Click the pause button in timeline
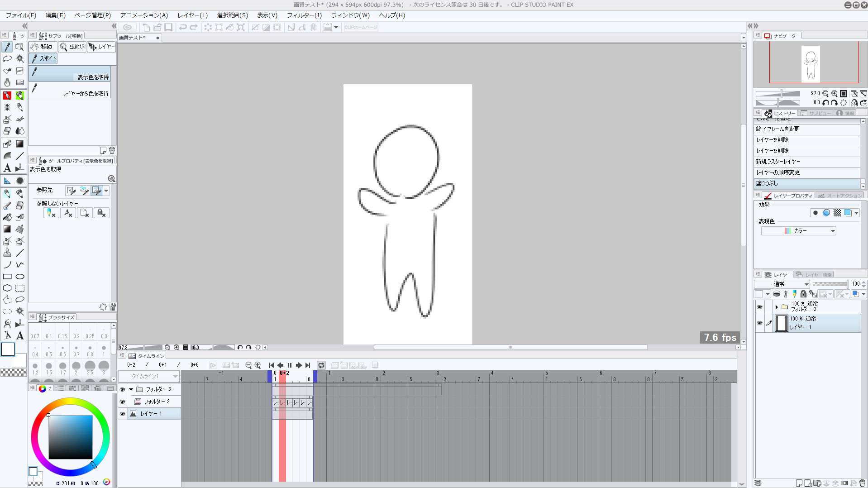This screenshot has height=488, width=868. (x=290, y=365)
